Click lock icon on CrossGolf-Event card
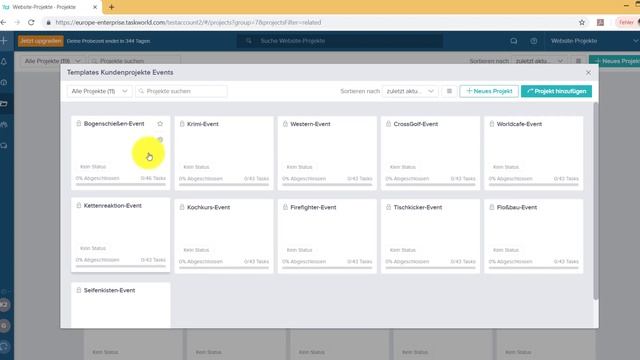 pos(389,124)
